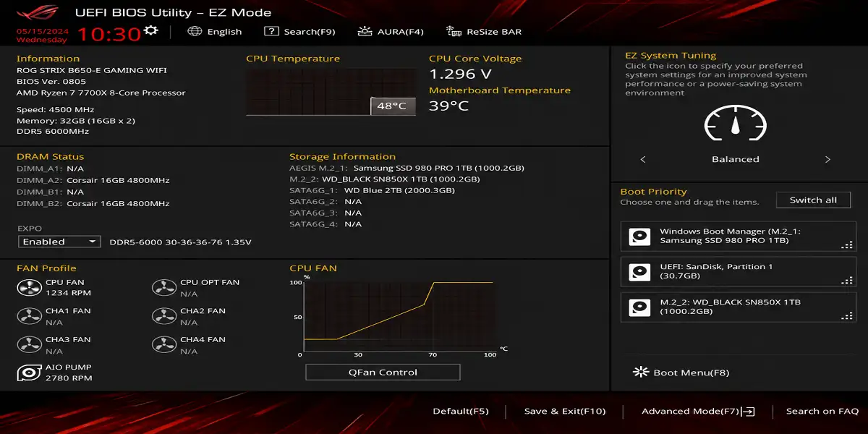Image resolution: width=868 pixels, height=434 pixels.
Task: Select the AIO PUMP icon
Action: pos(29,373)
